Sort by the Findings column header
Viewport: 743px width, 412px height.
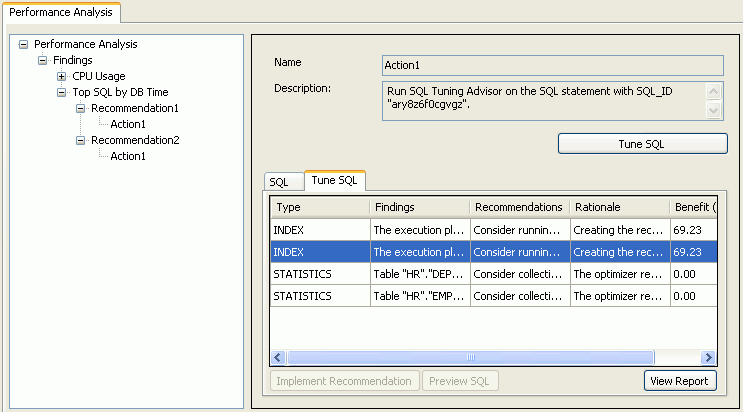(420, 207)
